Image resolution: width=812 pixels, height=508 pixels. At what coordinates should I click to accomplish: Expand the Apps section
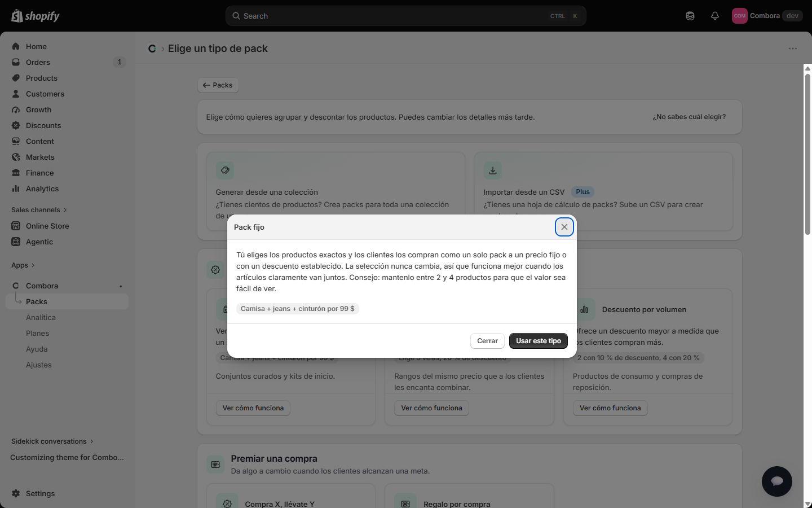pos(23,265)
